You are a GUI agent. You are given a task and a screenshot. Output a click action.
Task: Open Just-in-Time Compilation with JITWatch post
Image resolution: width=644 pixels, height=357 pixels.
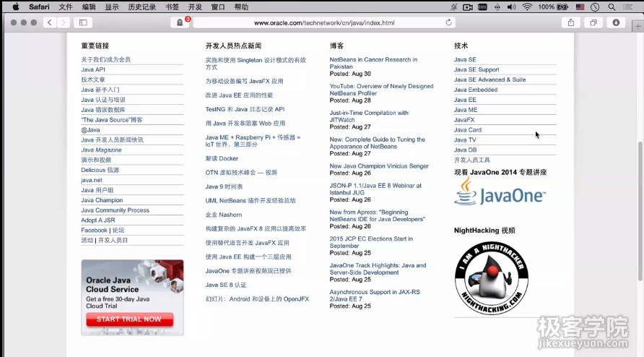coord(369,116)
